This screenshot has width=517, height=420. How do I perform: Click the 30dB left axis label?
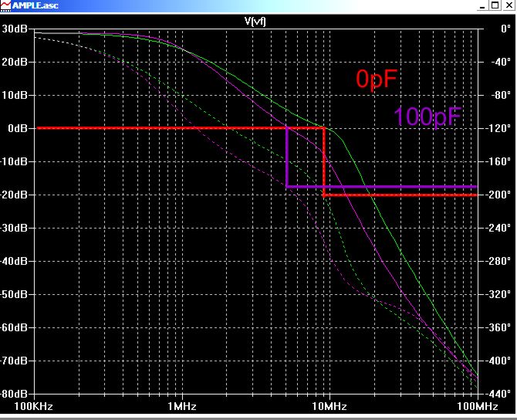(x=15, y=29)
